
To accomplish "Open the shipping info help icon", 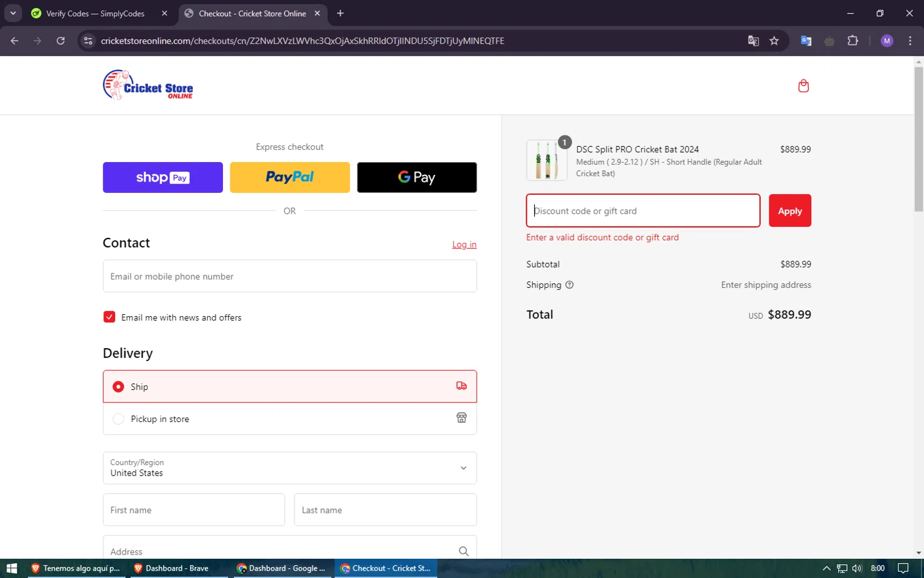I will (569, 285).
